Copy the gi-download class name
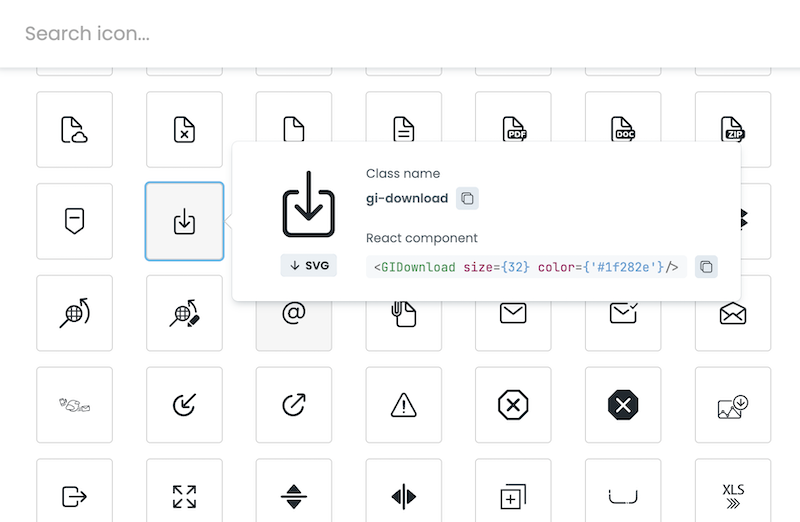 coord(467,198)
